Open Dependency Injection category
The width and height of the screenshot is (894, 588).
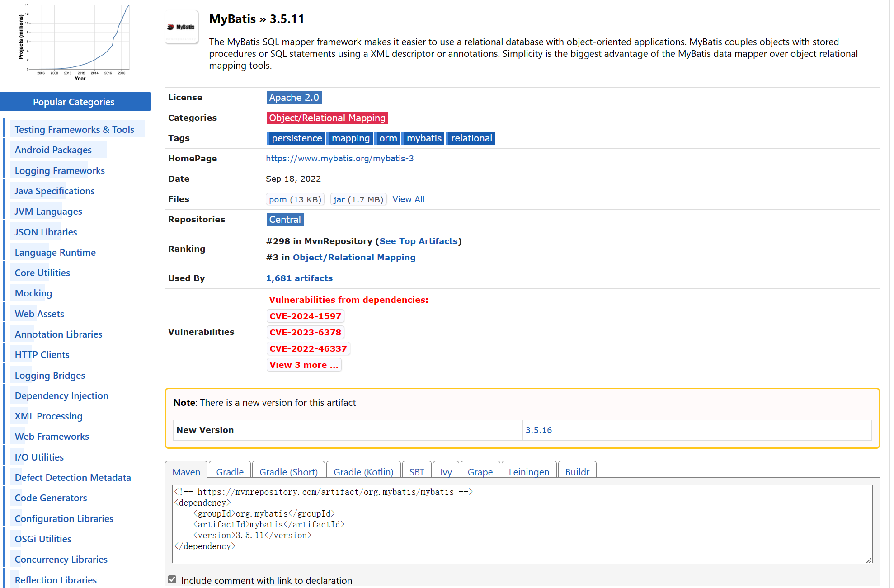(x=61, y=396)
